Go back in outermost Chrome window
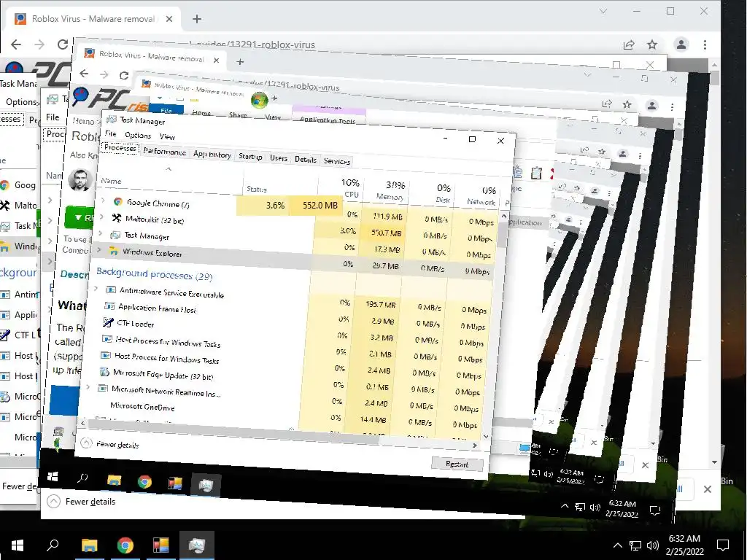Screen dimensions: 747x560 pos(16,44)
